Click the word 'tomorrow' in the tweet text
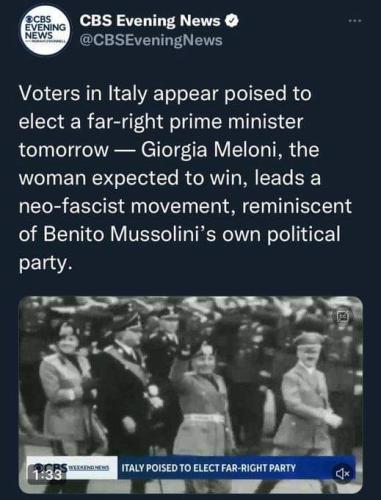Image resolution: width=381 pixels, height=500 pixels. [64, 150]
